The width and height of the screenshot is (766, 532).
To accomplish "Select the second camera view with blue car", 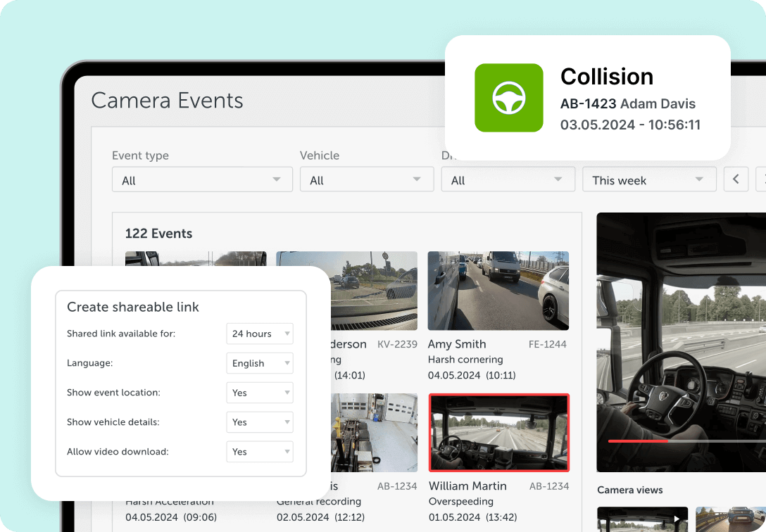I will 731,519.
